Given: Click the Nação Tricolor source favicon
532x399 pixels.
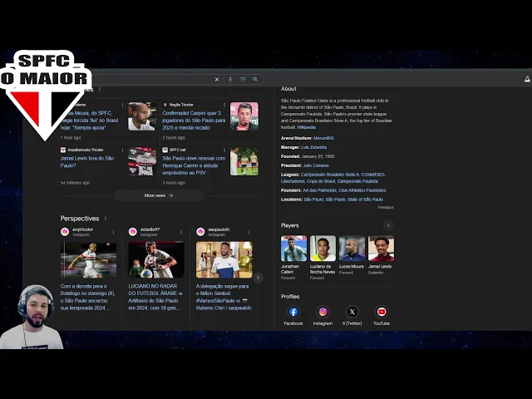Looking at the screenshot, I should click(x=165, y=105).
